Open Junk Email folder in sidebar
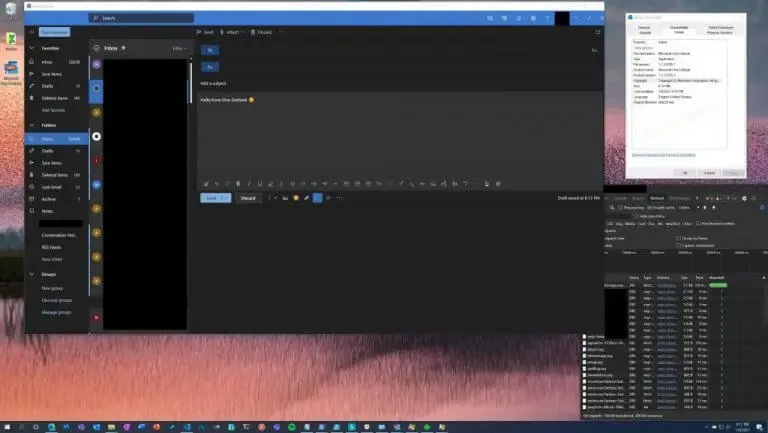Viewport: 768px width, 433px height. [51, 187]
